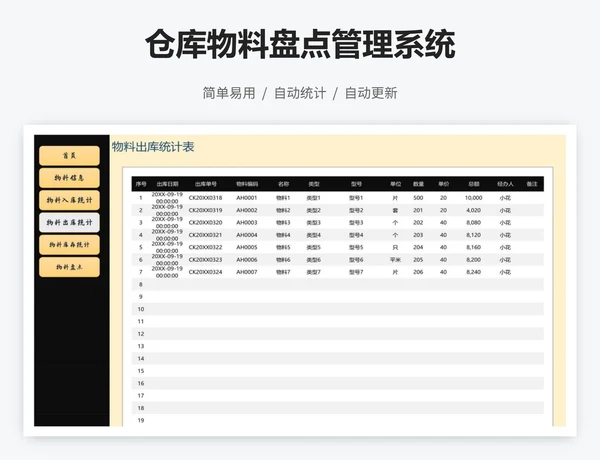This screenshot has width=600, height=460.
Task: Select the highlighted 物料出库统计 button
Action: (x=69, y=222)
